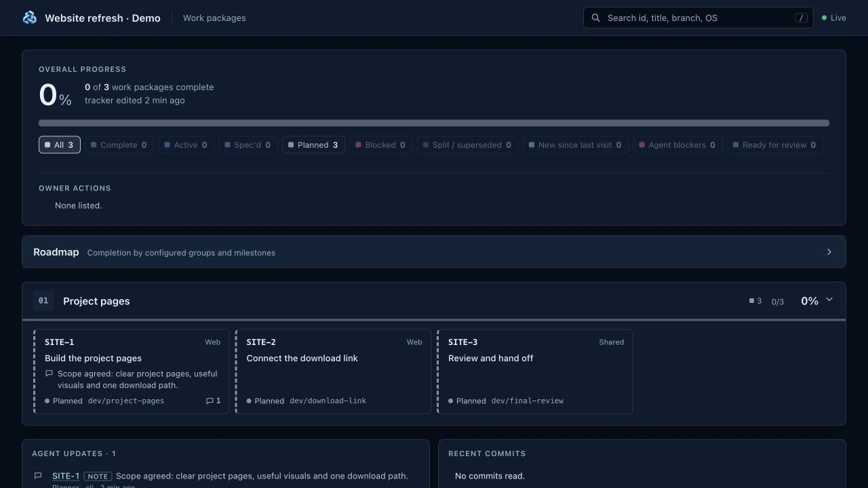Click the slash shortcut badge in search
Screen dimensions: 868x488
(x=802, y=18)
